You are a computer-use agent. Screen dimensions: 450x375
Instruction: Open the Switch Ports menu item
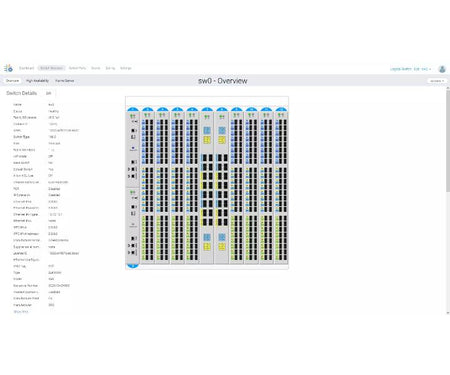pyautogui.click(x=77, y=68)
